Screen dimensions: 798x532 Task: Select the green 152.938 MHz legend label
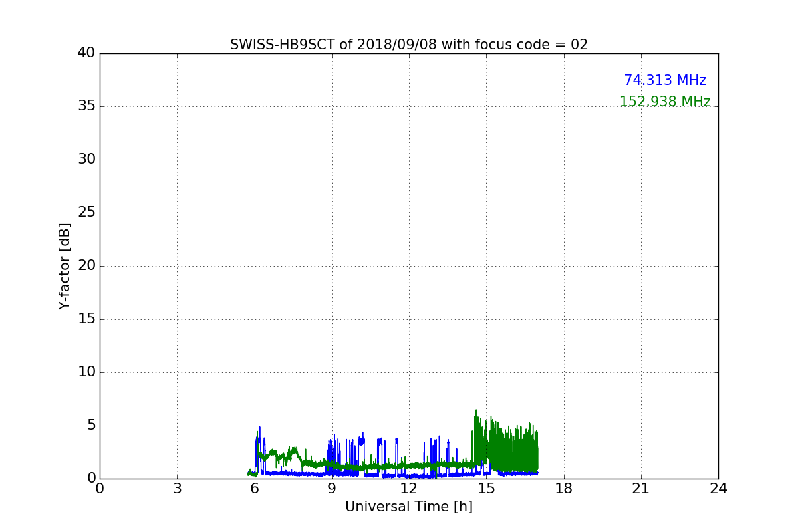pyautogui.click(x=665, y=102)
